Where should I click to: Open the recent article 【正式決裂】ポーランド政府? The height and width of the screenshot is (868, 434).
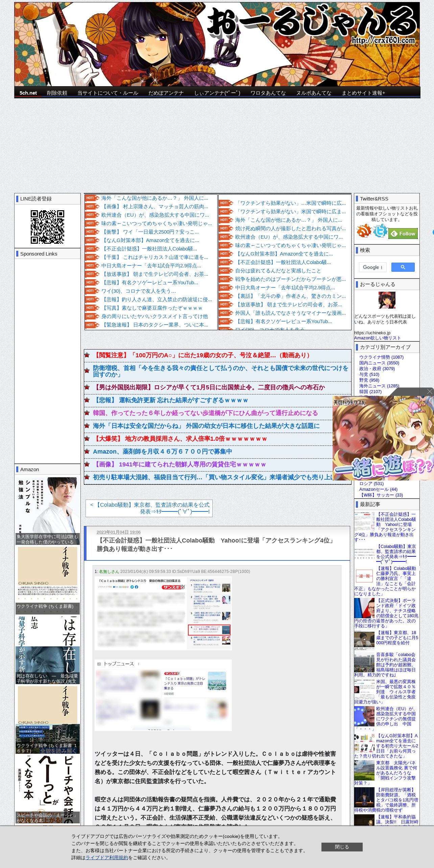(386, 613)
